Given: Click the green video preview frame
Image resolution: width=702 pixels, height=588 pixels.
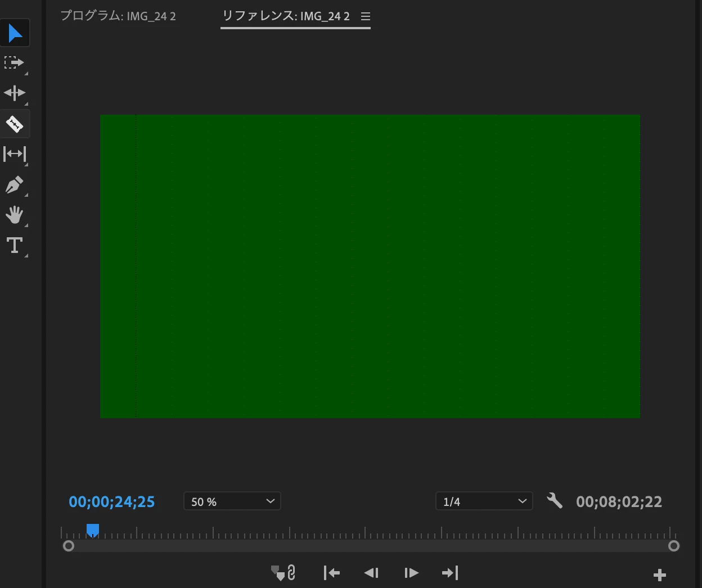Looking at the screenshot, I should point(370,266).
